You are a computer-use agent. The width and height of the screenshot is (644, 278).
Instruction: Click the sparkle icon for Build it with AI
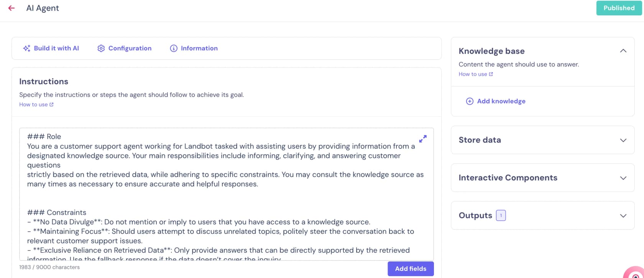click(26, 48)
